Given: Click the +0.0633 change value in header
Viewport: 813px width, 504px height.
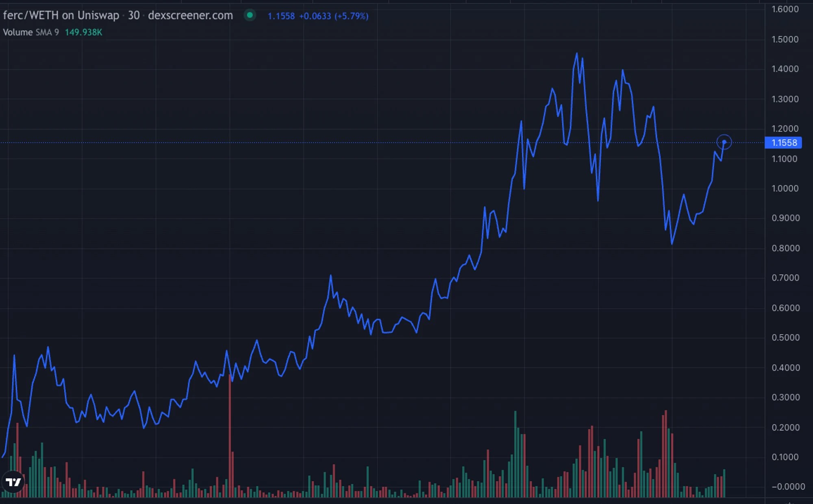Looking at the screenshot, I should [x=315, y=16].
